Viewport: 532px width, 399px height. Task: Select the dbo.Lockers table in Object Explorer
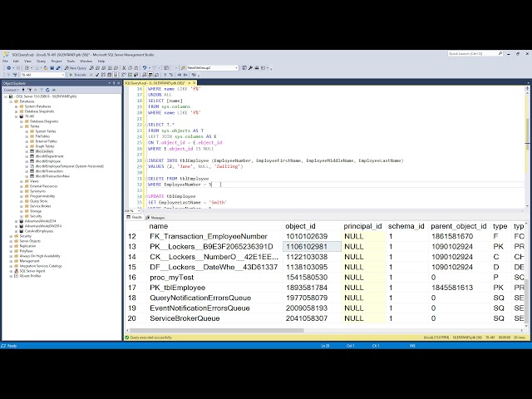tap(44, 151)
